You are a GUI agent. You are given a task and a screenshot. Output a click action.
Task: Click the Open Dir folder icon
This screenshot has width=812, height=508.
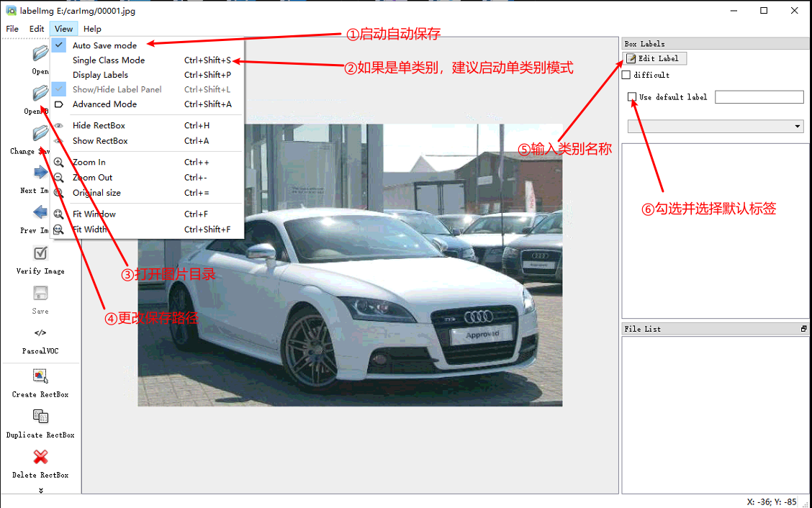click(x=40, y=94)
